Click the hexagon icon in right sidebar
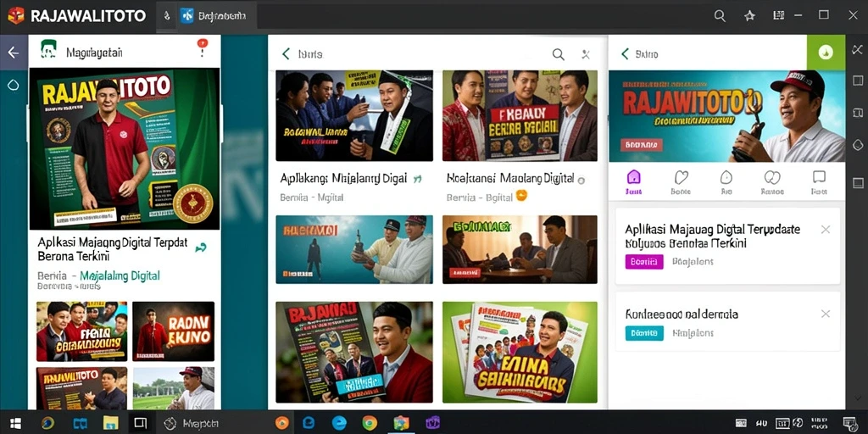 pyautogui.click(x=858, y=145)
